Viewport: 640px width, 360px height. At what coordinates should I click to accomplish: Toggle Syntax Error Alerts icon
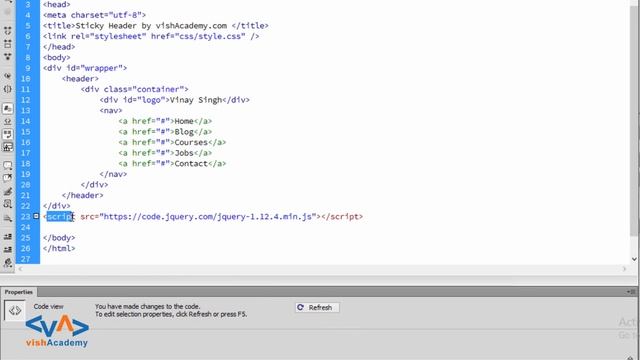pyautogui.click(x=7, y=147)
